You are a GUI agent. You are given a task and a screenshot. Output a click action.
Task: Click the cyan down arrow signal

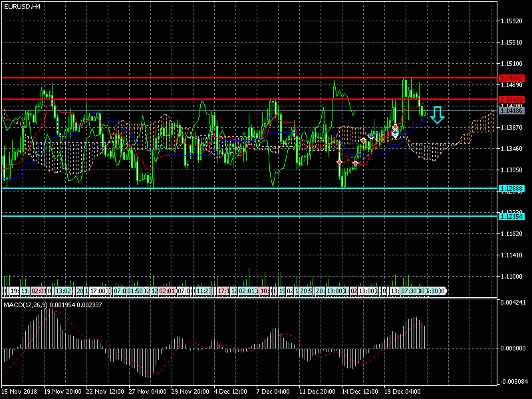pyautogui.click(x=437, y=115)
